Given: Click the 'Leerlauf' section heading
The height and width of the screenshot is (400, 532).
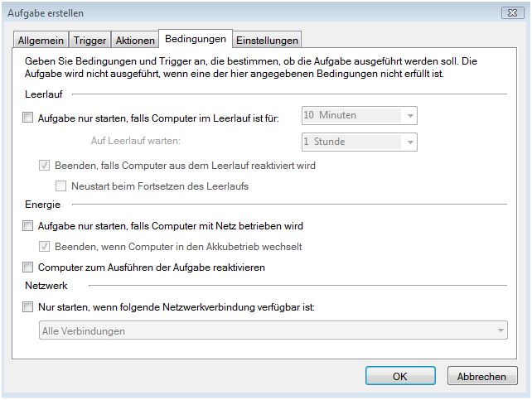Looking at the screenshot, I should coord(43,94).
